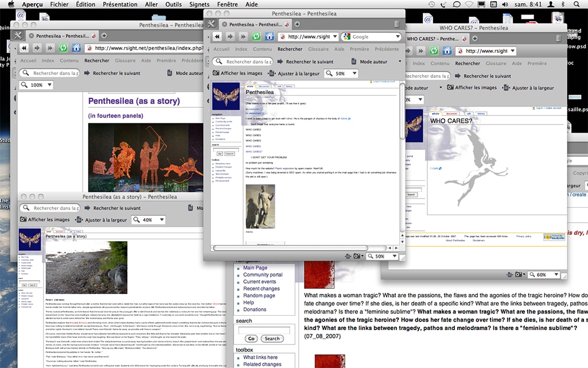588x368 pixels.
Task: Click the rewind button beside the Google search window's address bar
Action: (217, 36)
